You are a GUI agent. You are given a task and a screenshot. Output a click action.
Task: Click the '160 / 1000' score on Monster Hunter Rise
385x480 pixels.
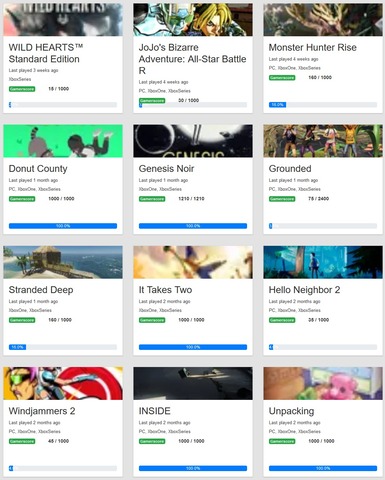coord(320,77)
